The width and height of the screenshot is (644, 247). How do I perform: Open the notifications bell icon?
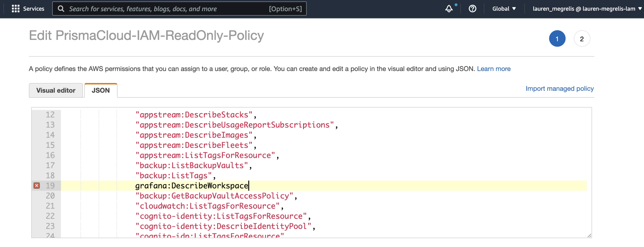coord(449,9)
